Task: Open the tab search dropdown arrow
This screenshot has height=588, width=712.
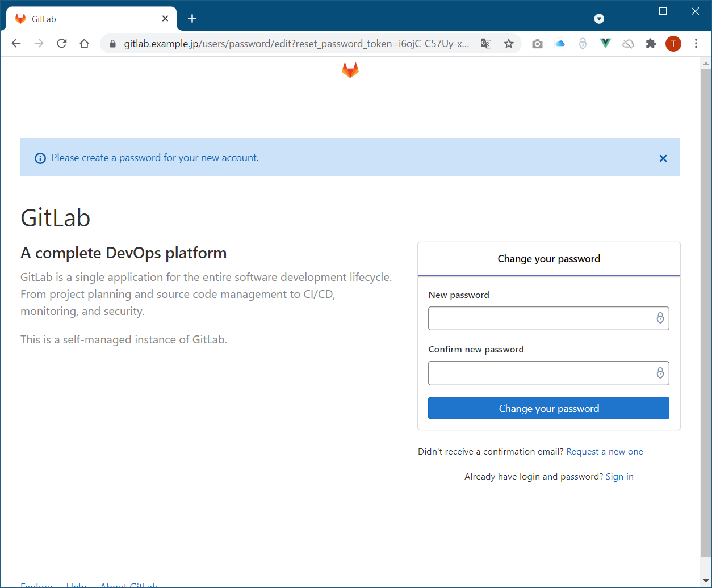Action: pos(599,19)
